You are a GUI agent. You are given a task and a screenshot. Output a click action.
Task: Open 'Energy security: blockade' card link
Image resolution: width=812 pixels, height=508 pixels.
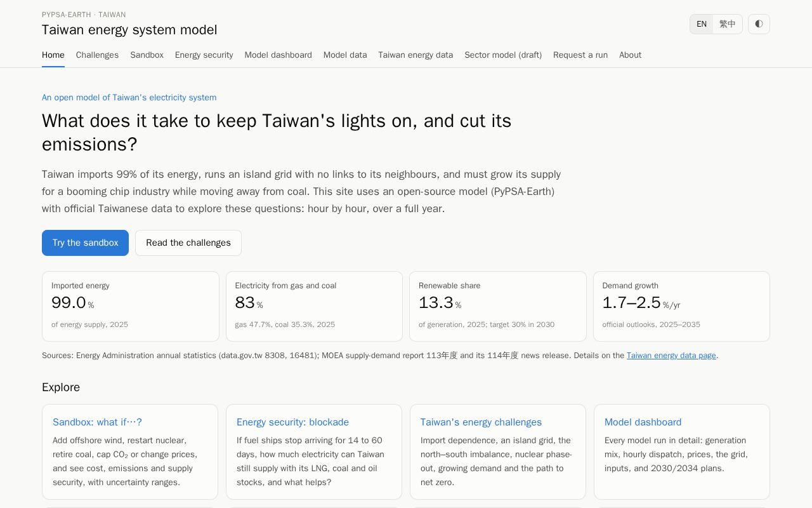(292, 422)
